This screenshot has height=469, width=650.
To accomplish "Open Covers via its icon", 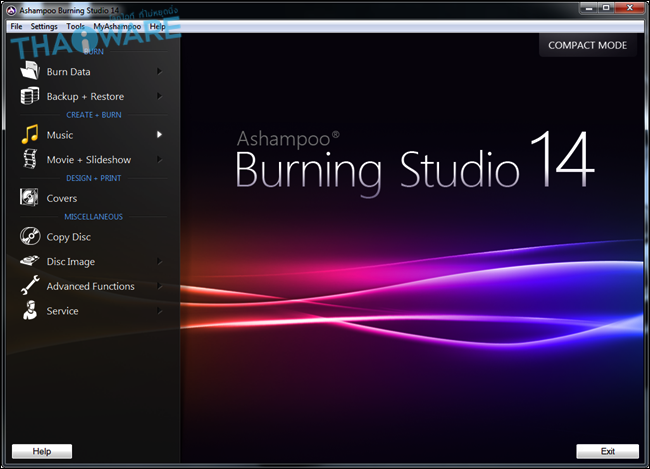I will (28, 198).
